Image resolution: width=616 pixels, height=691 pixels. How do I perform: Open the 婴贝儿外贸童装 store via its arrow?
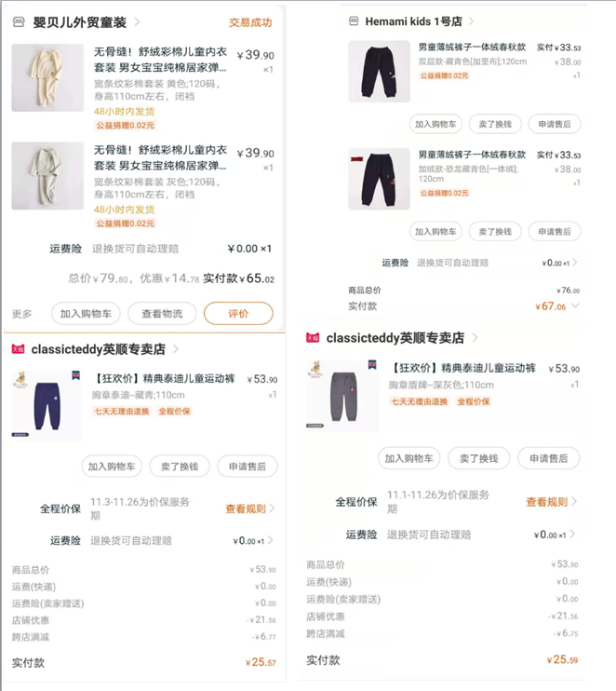coord(137,21)
